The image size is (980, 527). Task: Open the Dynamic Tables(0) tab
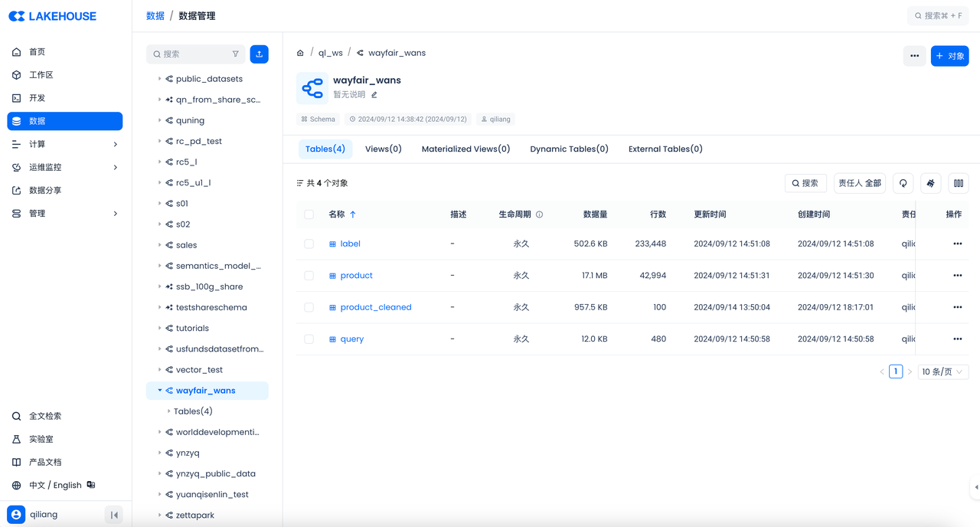pyautogui.click(x=569, y=149)
